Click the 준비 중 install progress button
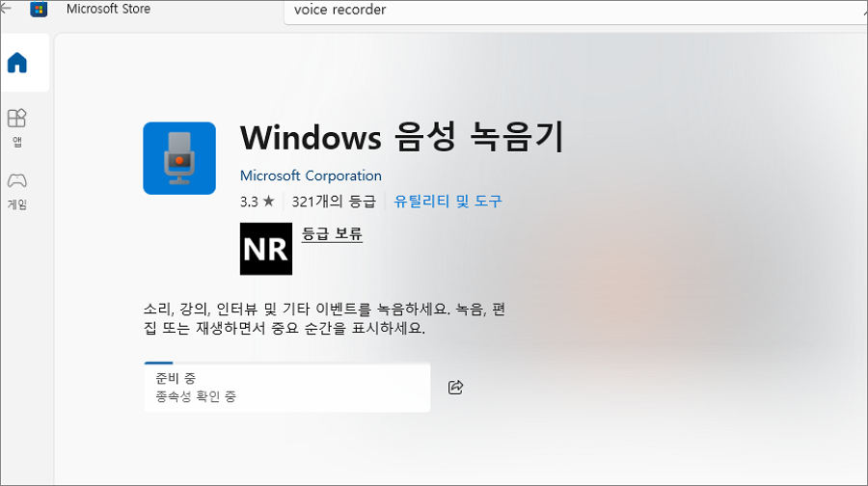The height and width of the screenshot is (486, 868). pyautogui.click(x=286, y=387)
